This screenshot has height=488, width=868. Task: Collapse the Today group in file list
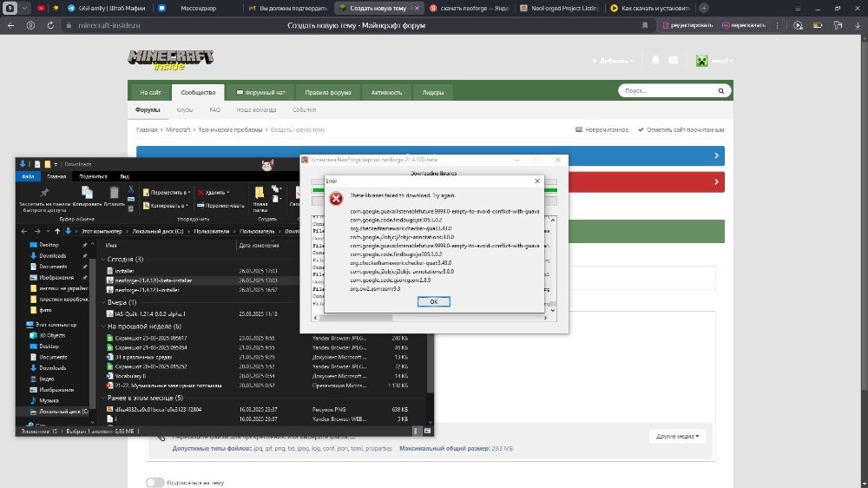tap(103, 259)
